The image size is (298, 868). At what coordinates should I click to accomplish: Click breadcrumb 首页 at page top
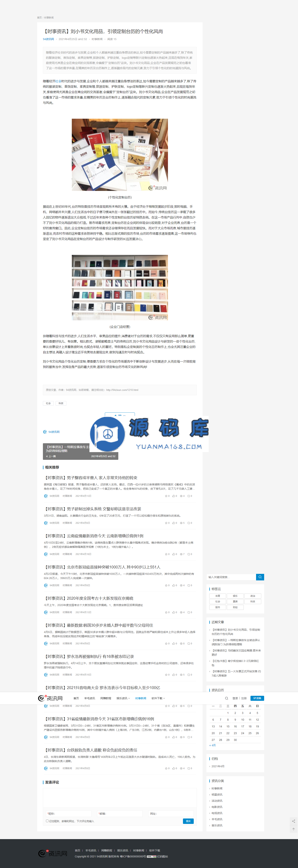tap(39, 18)
